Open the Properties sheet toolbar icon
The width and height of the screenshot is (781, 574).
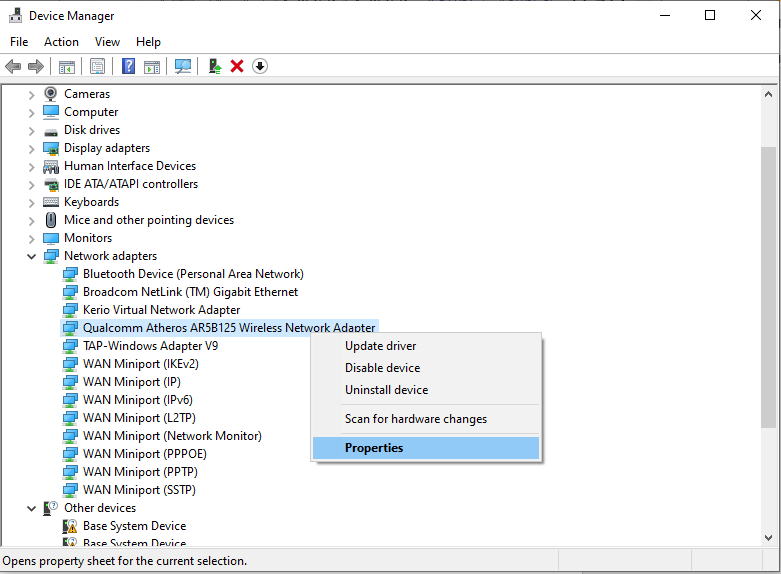(x=98, y=66)
